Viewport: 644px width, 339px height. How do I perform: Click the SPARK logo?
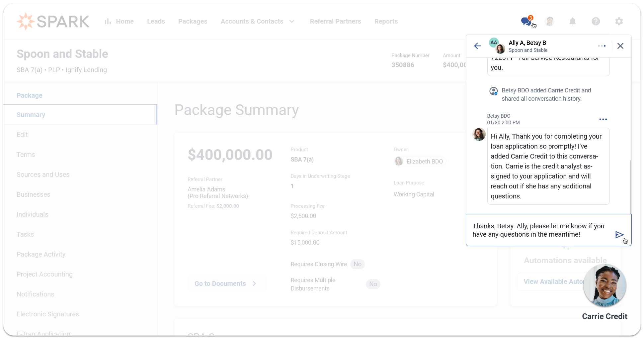[53, 21]
